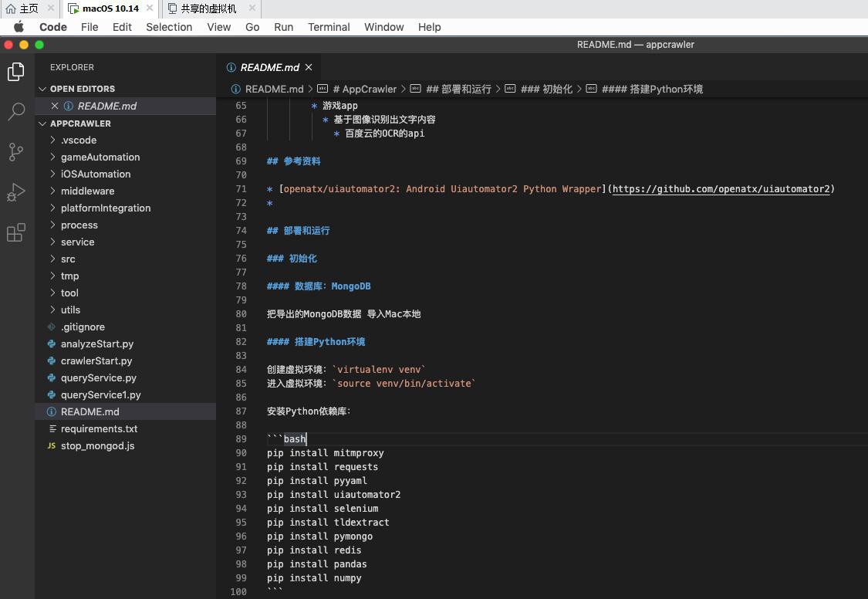
Task: Open the Explorer view in activity bar
Action: click(16, 72)
